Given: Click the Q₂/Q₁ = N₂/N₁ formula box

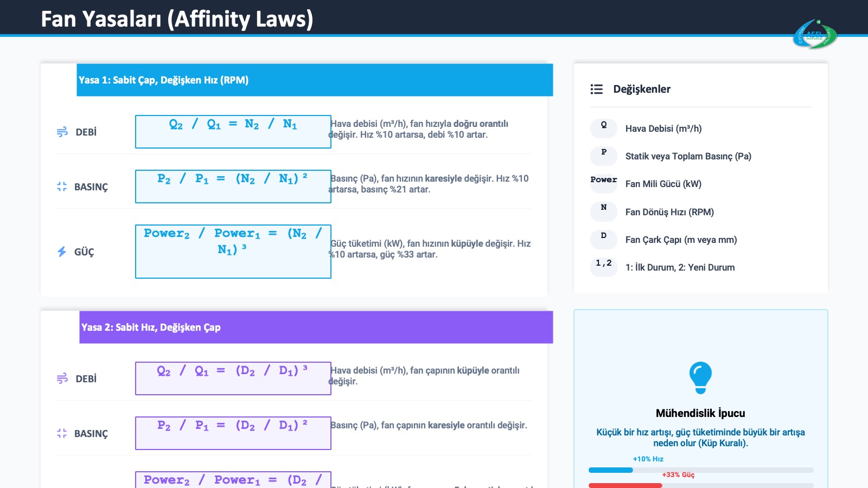Looking at the screenshot, I should click(x=233, y=132).
